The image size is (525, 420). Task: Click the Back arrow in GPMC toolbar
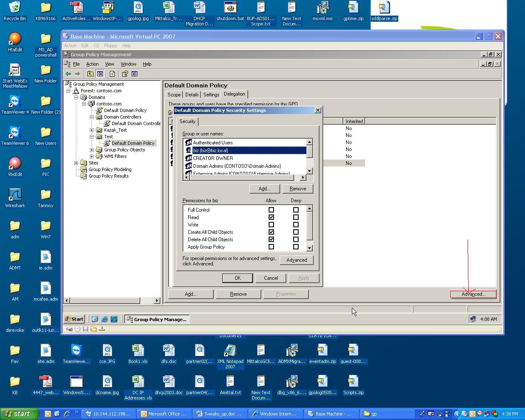(x=68, y=74)
